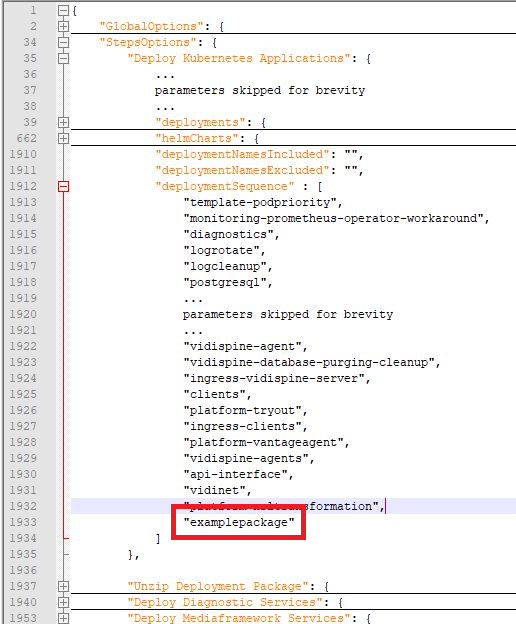This screenshot has width=516, height=624.
Task: Click the "vidispine-agent" entry
Action: coord(242,346)
